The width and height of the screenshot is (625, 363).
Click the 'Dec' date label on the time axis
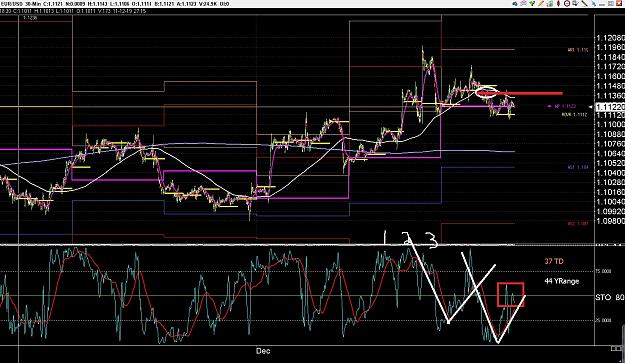[263, 351]
